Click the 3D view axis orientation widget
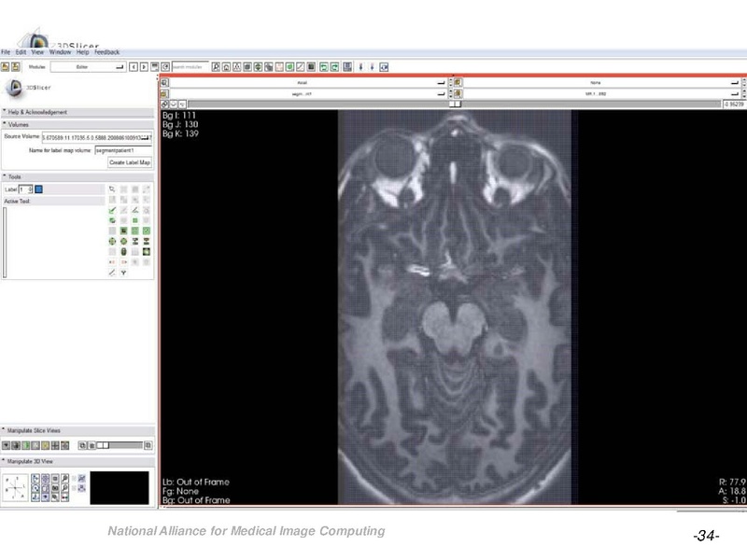This screenshot has width=747, height=560. pos(15,487)
